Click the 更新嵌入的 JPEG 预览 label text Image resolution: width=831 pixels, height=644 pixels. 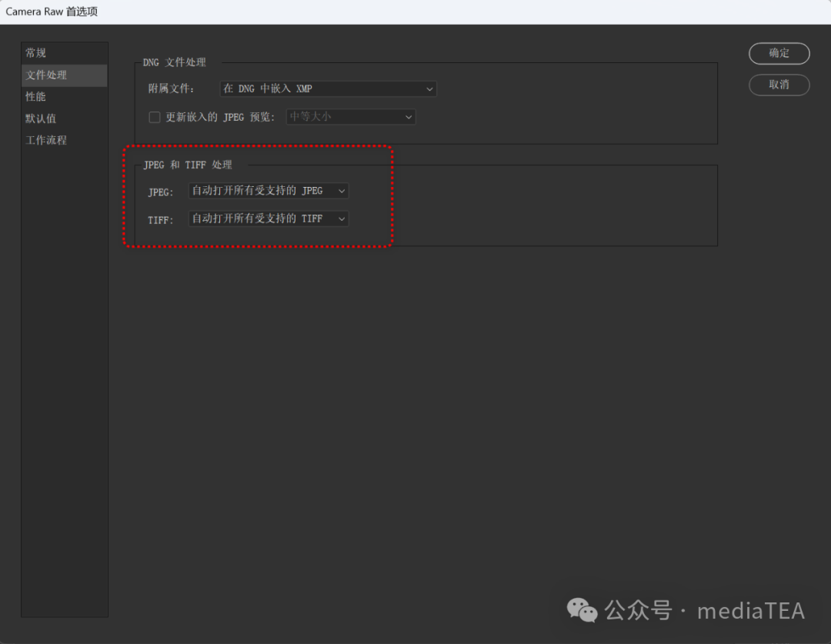(x=221, y=117)
